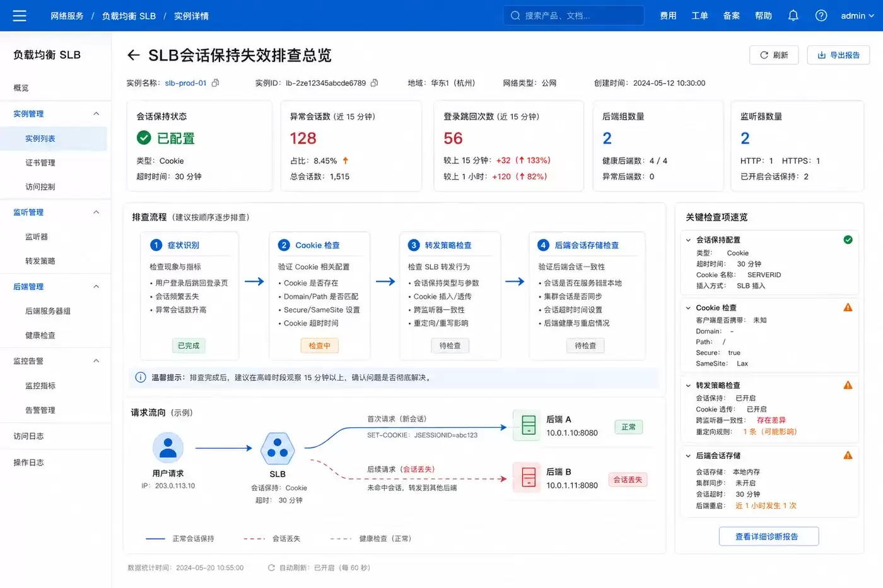Copy the instance name slb-prod-01

(x=215, y=83)
